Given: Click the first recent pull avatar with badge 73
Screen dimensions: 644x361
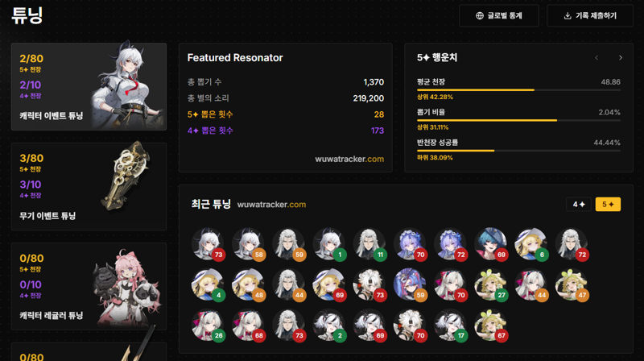Looking at the screenshot, I should (208, 244).
